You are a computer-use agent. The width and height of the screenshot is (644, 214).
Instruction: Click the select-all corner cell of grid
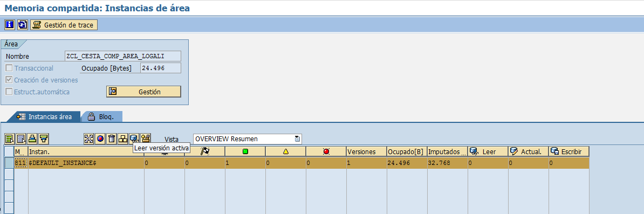coord(9,151)
